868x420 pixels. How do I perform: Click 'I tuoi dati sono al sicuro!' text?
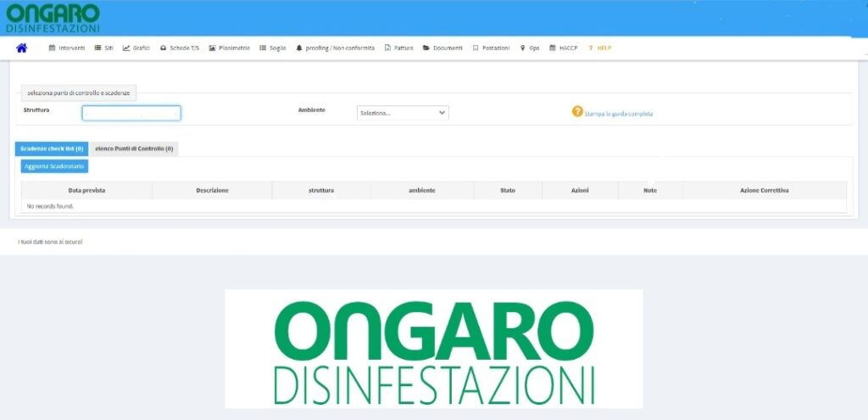(x=50, y=242)
